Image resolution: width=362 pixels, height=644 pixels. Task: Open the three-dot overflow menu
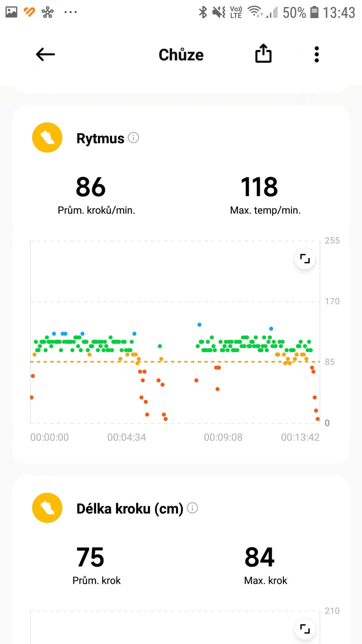316,54
